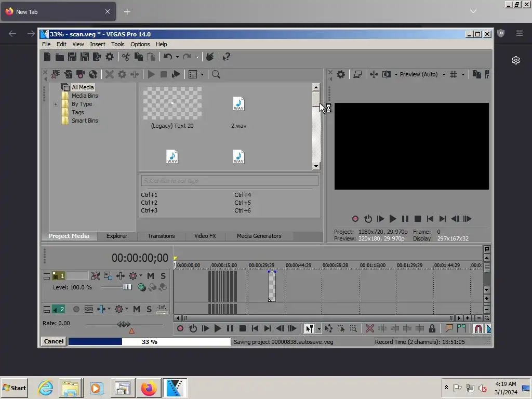The image size is (532, 399).
Task: Click the Project Properties gear icon
Action: tap(109, 57)
